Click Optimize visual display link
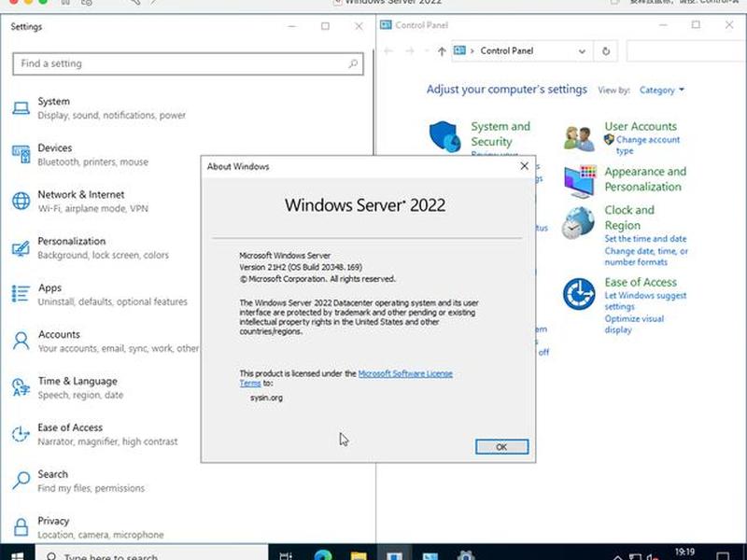Screen dimensions: 747x560 pyautogui.click(x=634, y=324)
